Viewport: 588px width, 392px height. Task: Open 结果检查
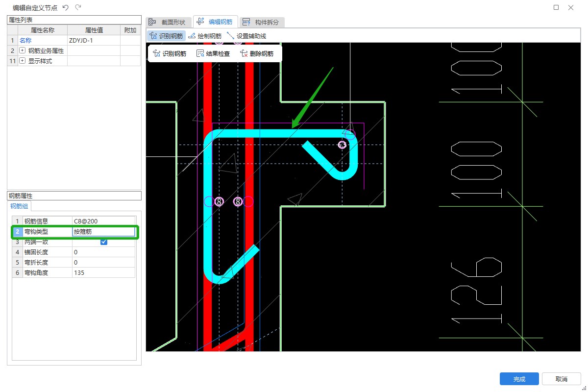coord(213,53)
